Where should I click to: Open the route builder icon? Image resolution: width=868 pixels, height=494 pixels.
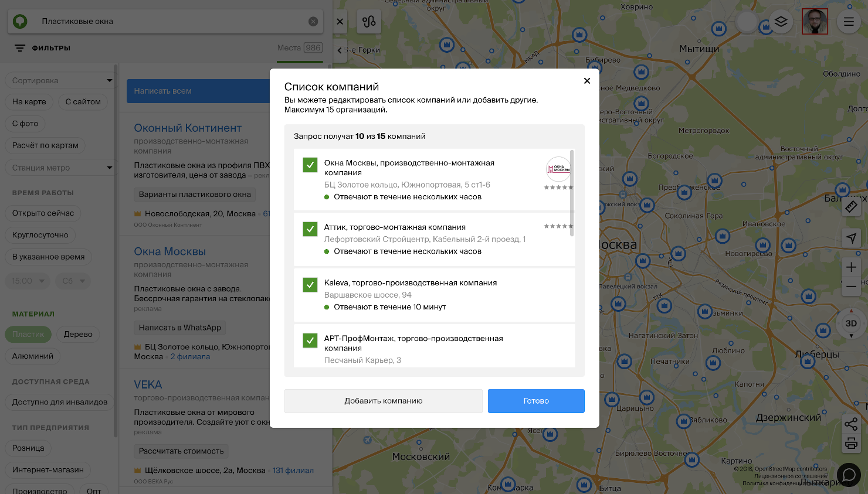tap(369, 22)
